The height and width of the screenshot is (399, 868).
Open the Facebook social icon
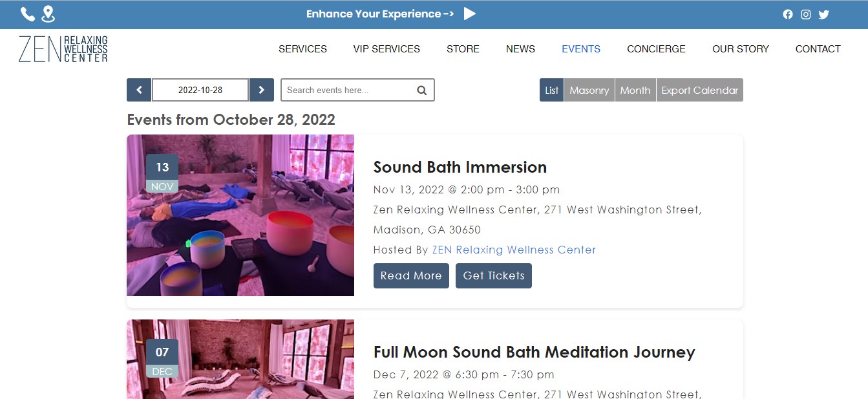coord(788,14)
